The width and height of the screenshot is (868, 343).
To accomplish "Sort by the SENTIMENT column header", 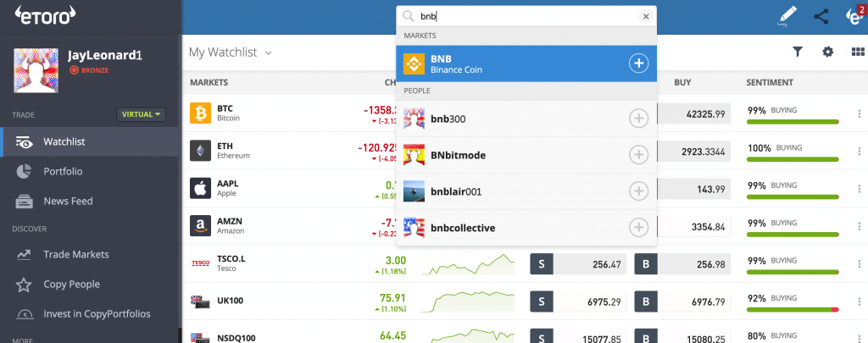I will [x=770, y=82].
